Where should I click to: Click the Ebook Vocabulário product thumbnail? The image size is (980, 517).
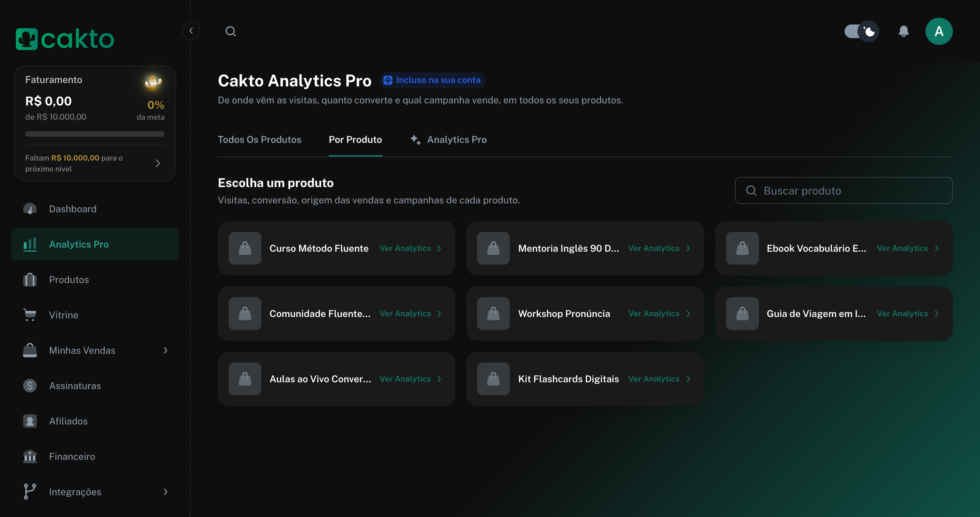pos(742,248)
